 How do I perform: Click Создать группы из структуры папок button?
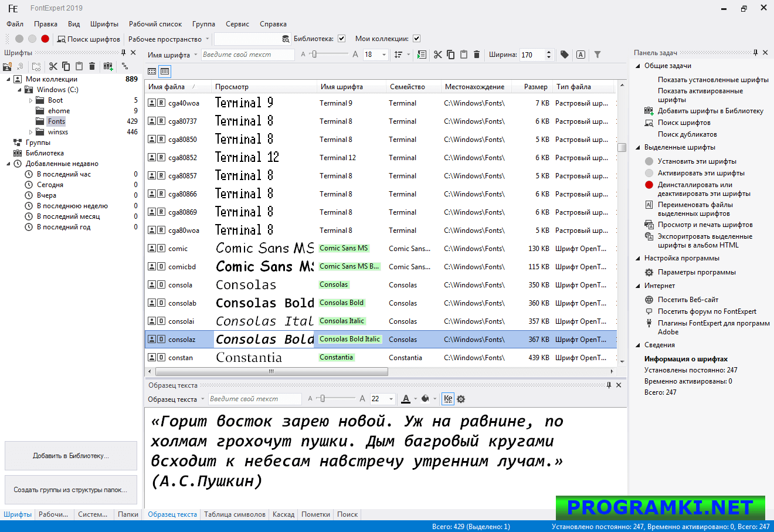point(71,490)
